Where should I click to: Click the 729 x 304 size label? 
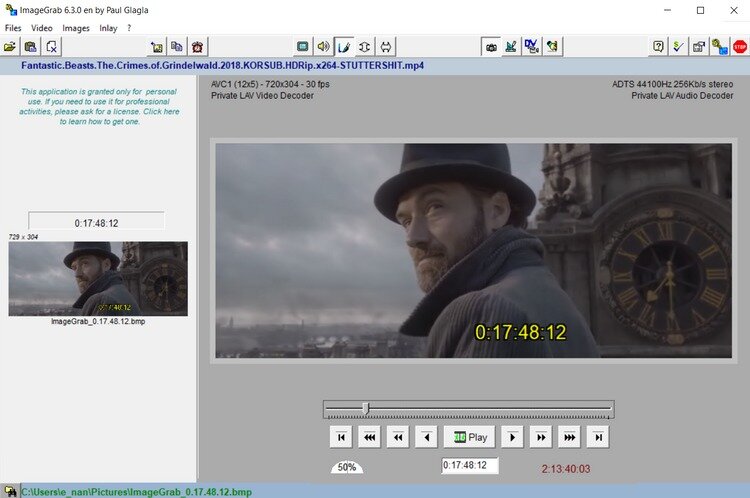(23, 237)
